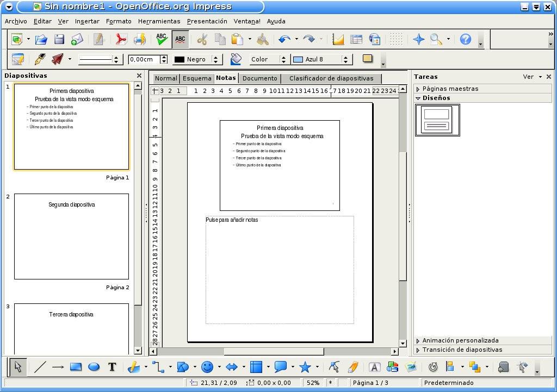
Task: Click the Print file directly icon
Action: 139,39
